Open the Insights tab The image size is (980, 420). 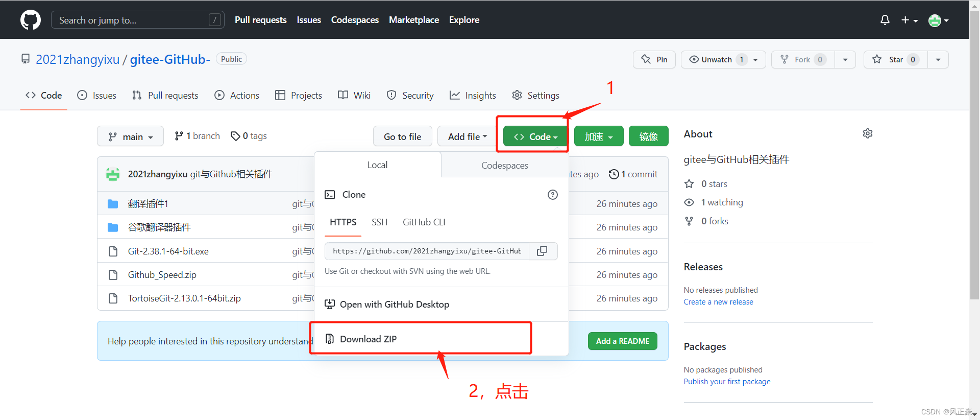tap(473, 96)
